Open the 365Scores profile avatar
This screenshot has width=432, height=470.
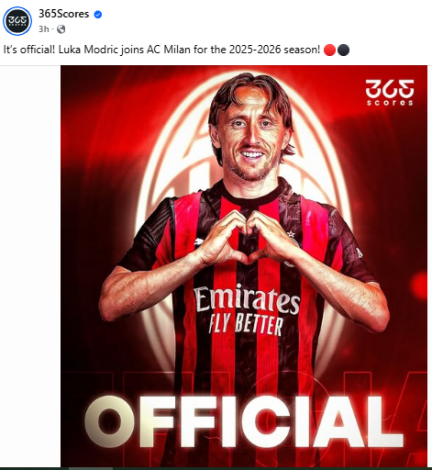[x=17, y=21]
